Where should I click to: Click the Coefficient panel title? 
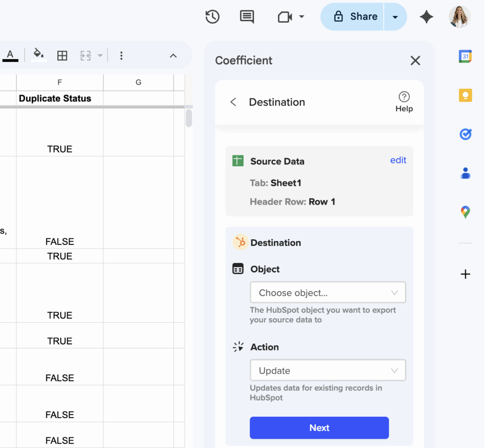tap(244, 61)
